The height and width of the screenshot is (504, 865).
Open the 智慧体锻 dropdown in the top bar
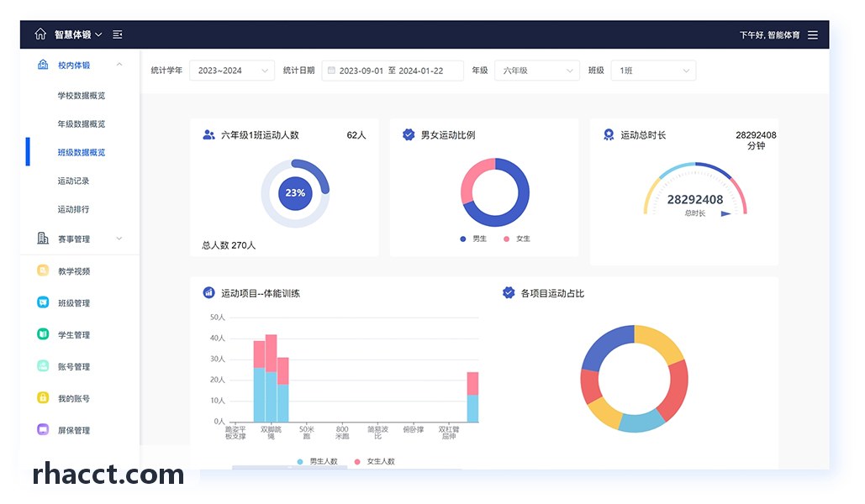[x=78, y=34]
